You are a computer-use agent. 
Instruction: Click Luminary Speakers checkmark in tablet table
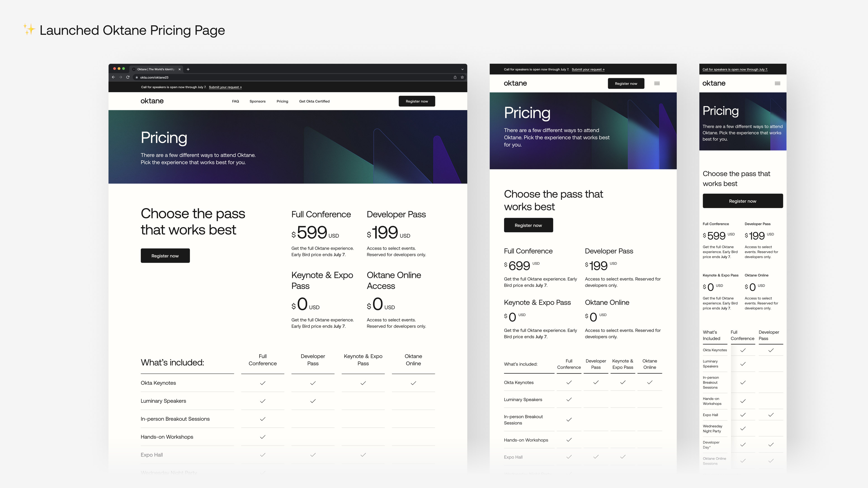[x=569, y=399]
